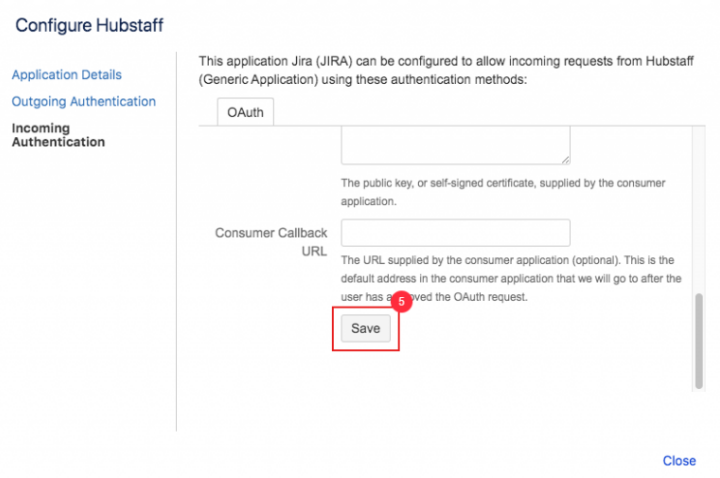Click the red step 5 badge
This screenshot has width=720, height=478.
pos(400,300)
